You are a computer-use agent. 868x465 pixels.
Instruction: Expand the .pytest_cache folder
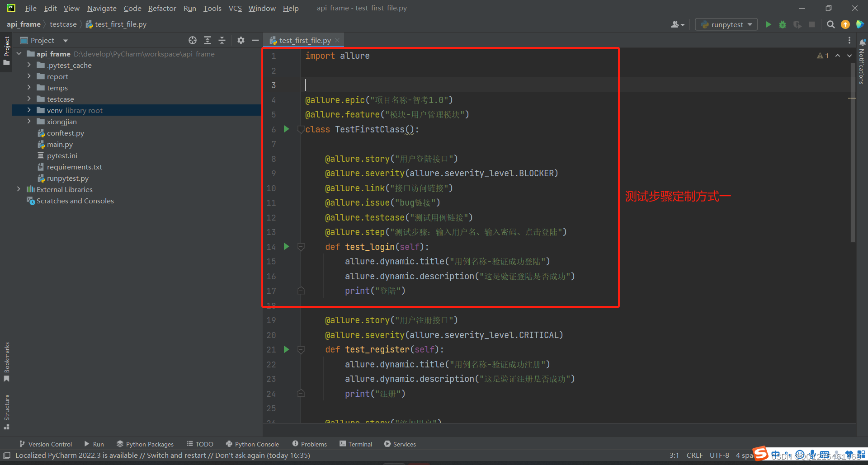coord(29,65)
